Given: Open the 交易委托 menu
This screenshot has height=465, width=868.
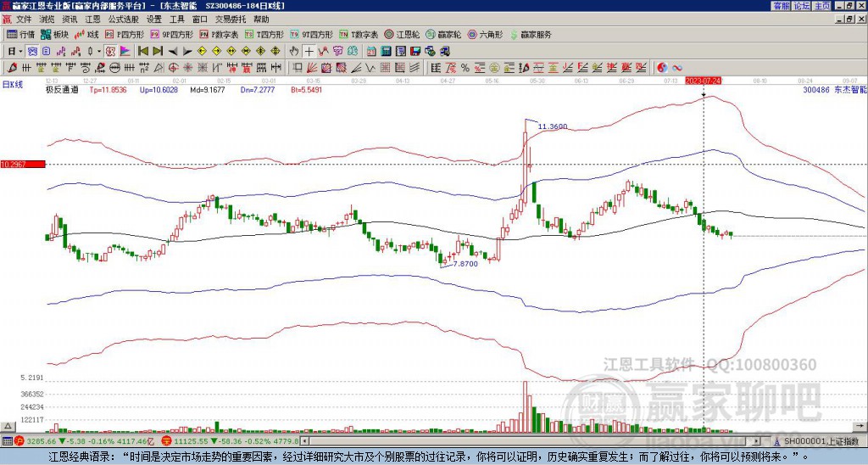Looking at the screenshot, I should pyautogui.click(x=231, y=20).
